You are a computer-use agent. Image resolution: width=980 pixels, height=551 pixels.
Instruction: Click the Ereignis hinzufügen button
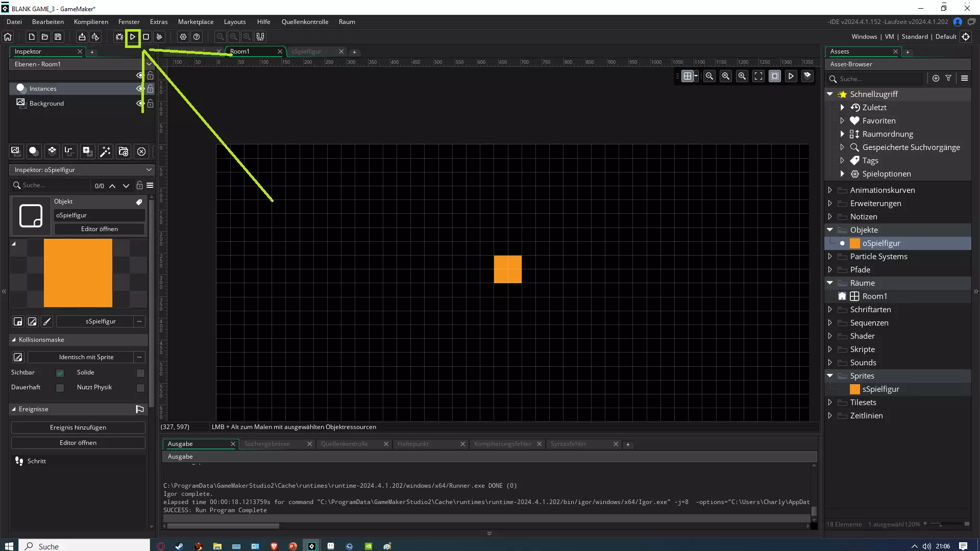point(78,428)
